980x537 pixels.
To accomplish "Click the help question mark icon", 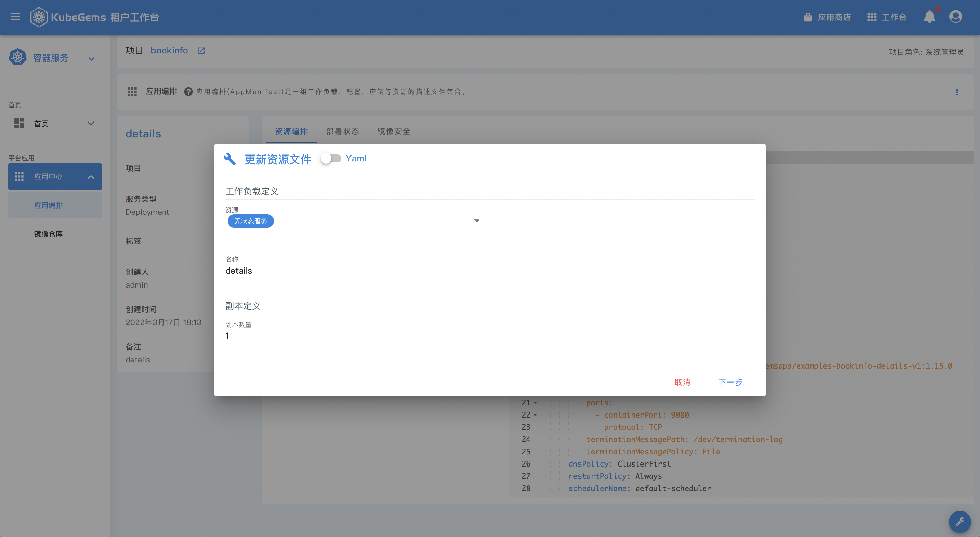I will (x=188, y=92).
